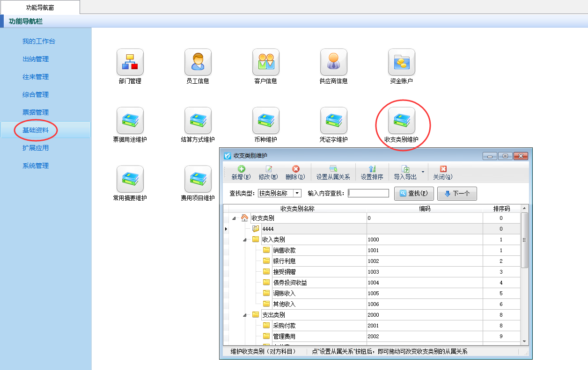588x370 pixels.
Task: Collapse the 支出类别 tree node
Action: pos(245,315)
